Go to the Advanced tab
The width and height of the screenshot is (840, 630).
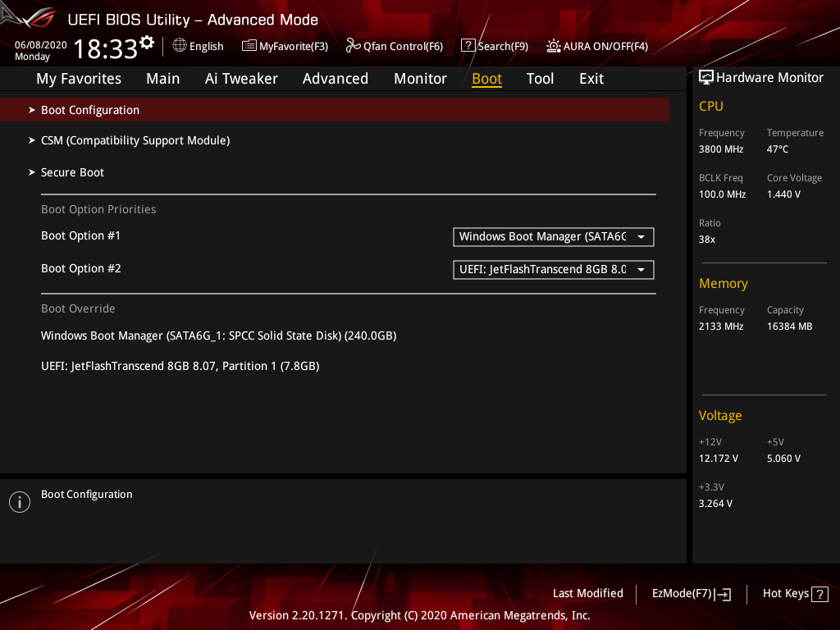coord(336,79)
